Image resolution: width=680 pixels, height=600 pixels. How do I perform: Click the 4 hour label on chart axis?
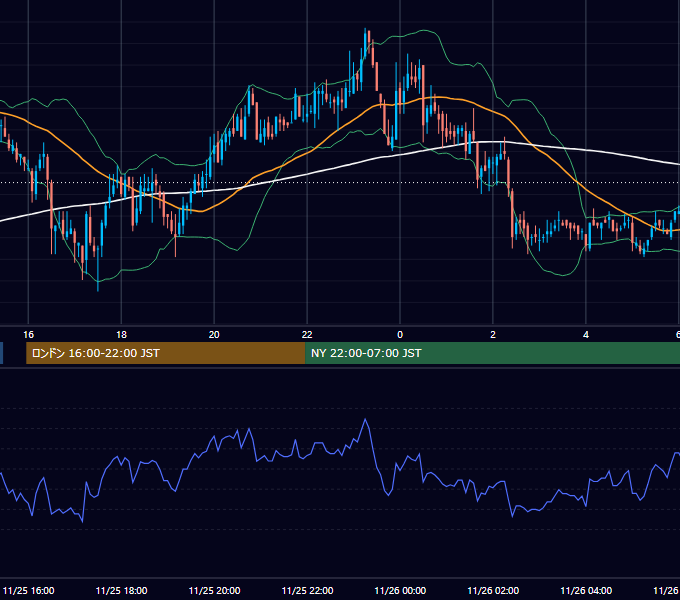click(586, 335)
